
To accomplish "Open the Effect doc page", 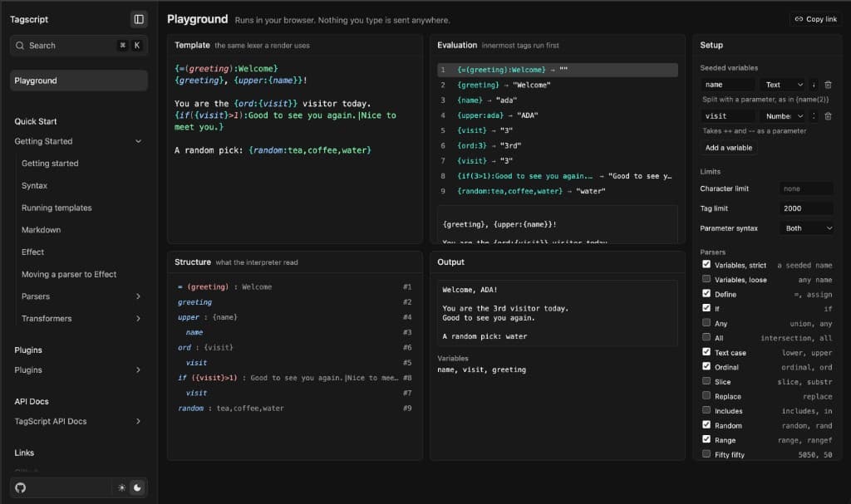I will 32,252.
